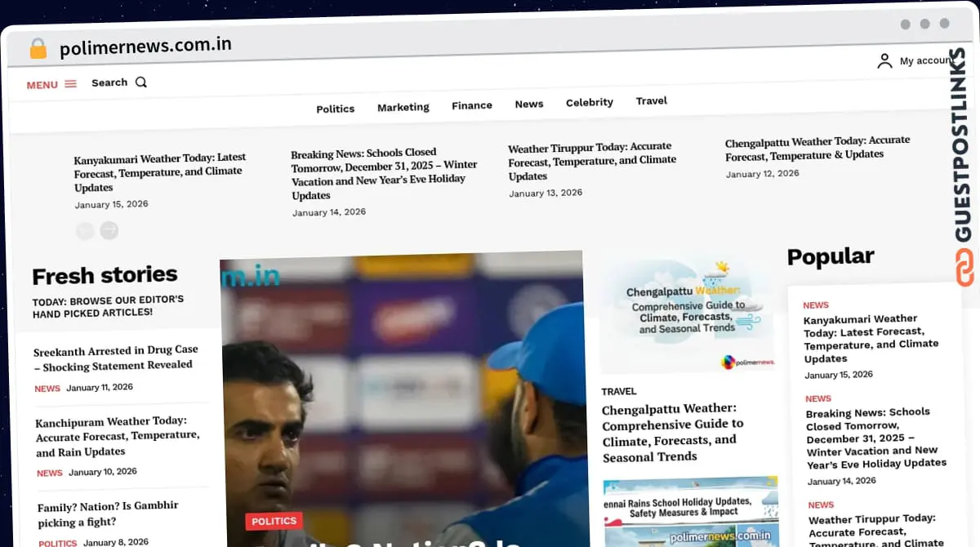Open the Politics menu item
Viewport: 980px width, 547px height.
[x=336, y=109]
